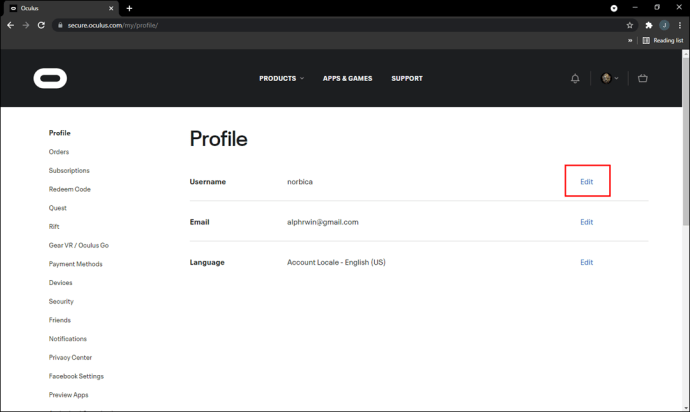Screen dimensions: 690x412
Task: Edit the Email address
Action: pos(587,222)
